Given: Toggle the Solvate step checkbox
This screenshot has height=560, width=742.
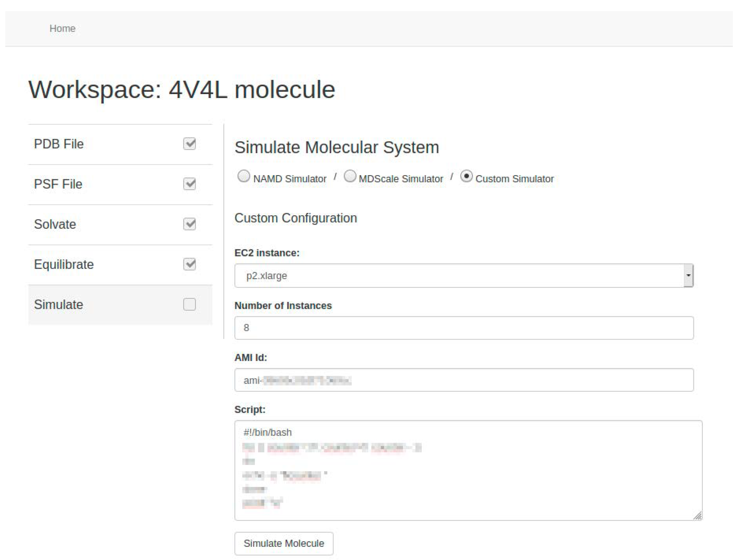Looking at the screenshot, I should tap(189, 224).
